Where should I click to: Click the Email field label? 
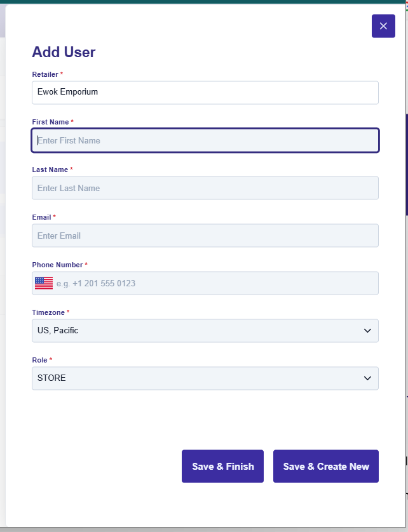coord(41,217)
